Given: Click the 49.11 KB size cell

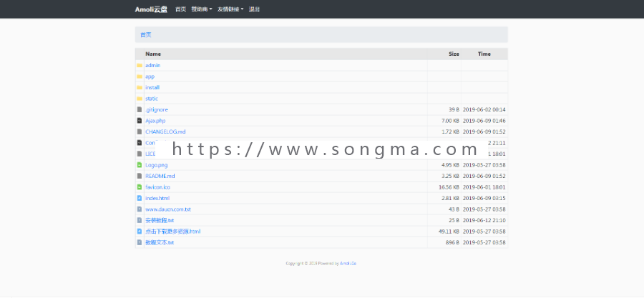Looking at the screenshot, I should click(449, 232).
